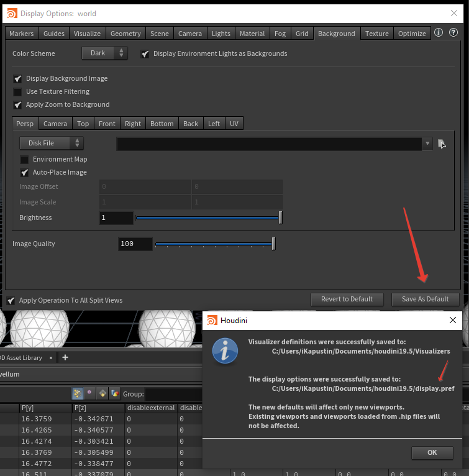
Task: Select the Detail attribute icon in spreadsheet
Action: pos(114,393)
